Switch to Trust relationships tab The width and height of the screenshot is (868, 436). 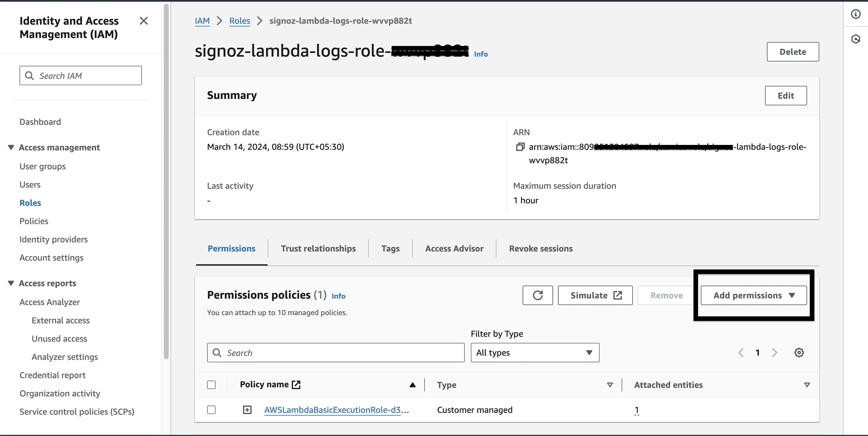[x=318, y=249]
